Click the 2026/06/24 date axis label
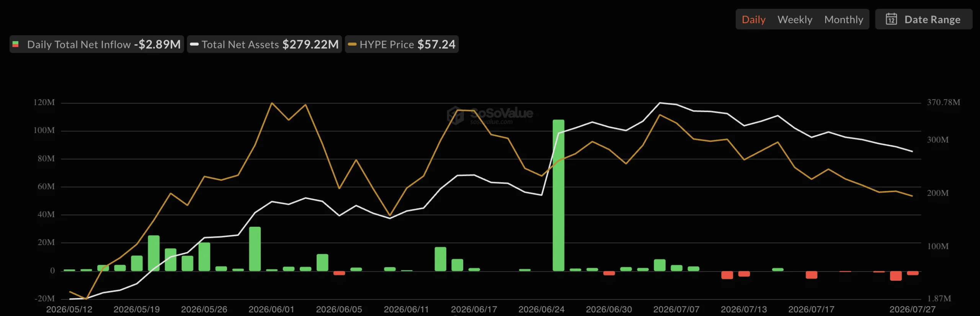Viewport: 980px width, 316px height. 541,309
